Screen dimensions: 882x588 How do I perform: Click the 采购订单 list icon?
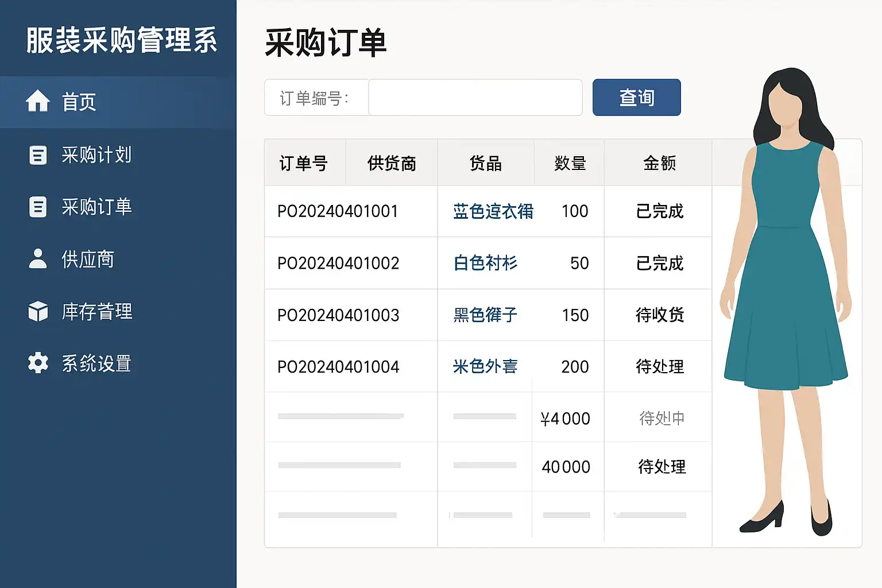click(x=38, y=207)
